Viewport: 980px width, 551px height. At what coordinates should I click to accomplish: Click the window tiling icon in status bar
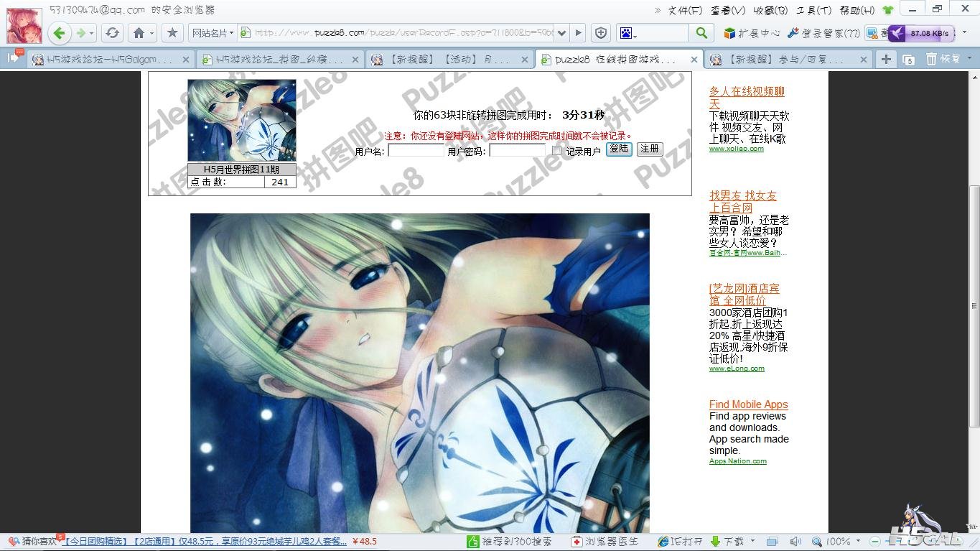pos(772,542)
